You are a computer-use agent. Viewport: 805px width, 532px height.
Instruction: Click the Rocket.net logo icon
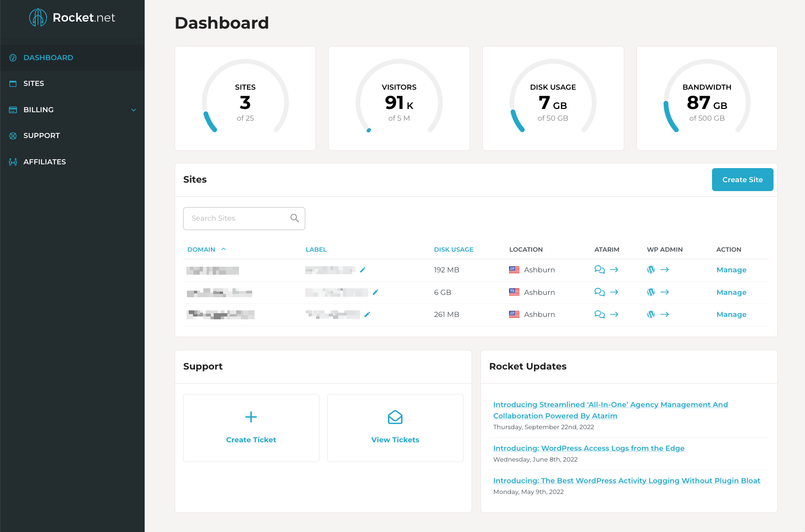38,18
